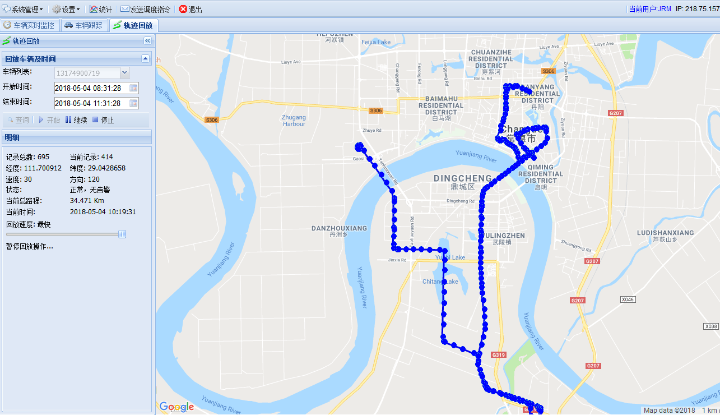Collapse the playback vehicle and time section
720x415 pixels.
tap(145, 58)
